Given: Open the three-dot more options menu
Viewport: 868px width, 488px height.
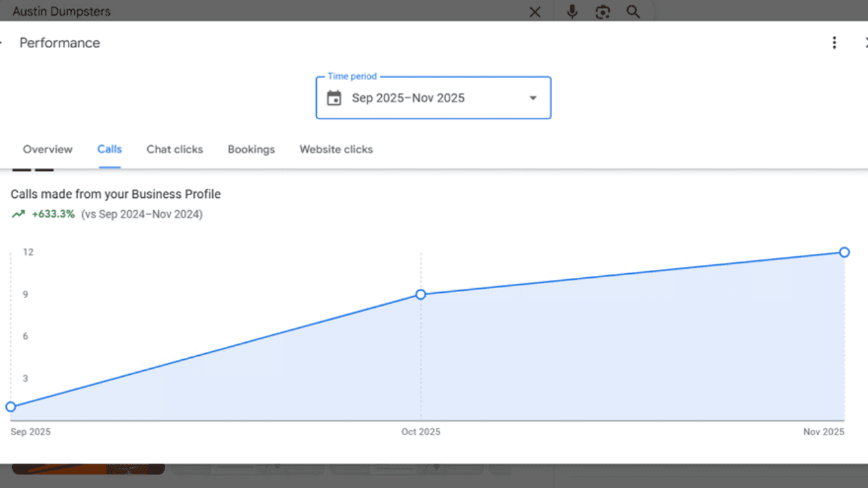Looking at the screenshot, I should click(834, 43).
